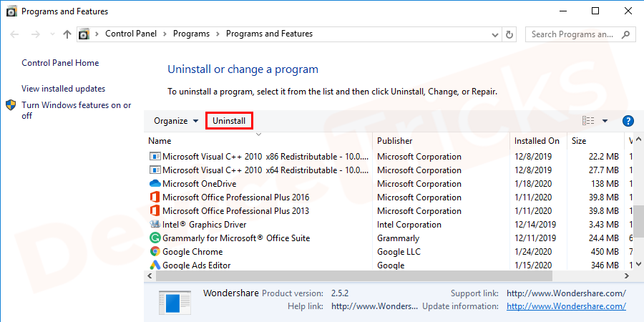Click the Uninstall button
644x322 pixels.
click(x=229, y=121)
